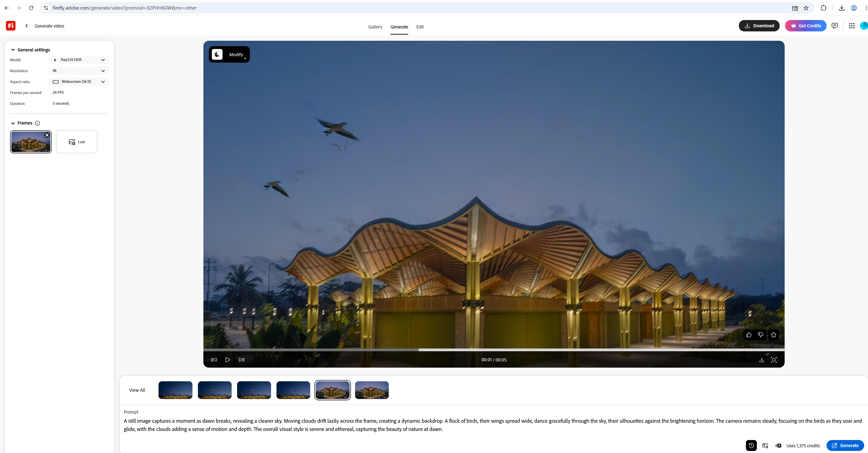Play the generated video
868x453 pixels.
point(228,360)
